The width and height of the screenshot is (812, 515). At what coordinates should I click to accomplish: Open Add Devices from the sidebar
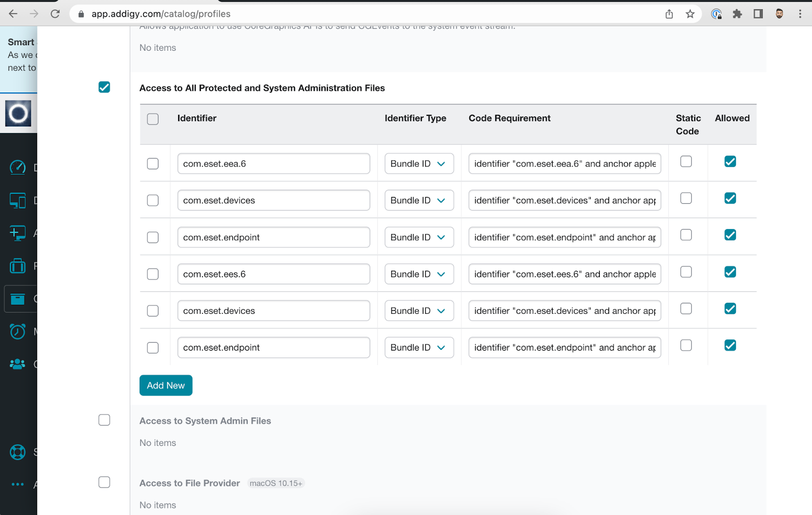pyautogui.click(x=18, y=233)
